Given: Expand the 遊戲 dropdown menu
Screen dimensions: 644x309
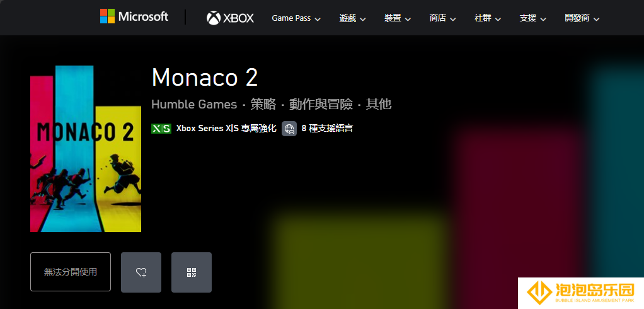Looking at the screenshot, I should coord(352,18).
